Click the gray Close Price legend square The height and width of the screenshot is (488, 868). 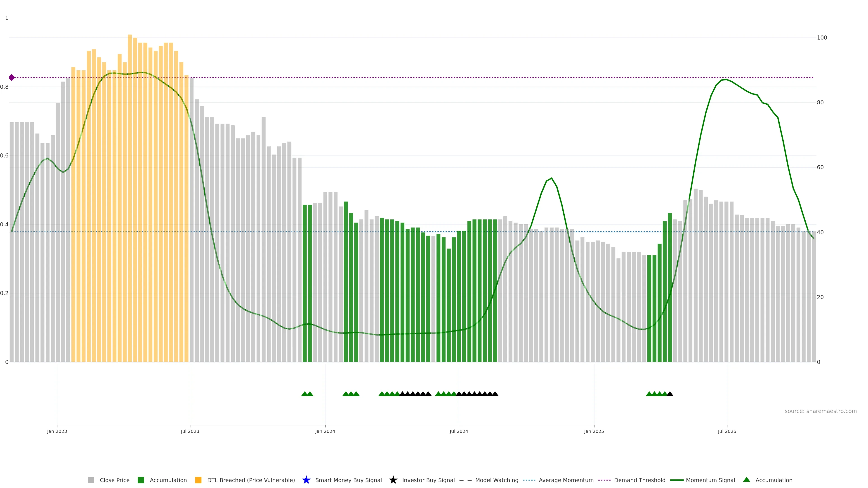point(91,480)
